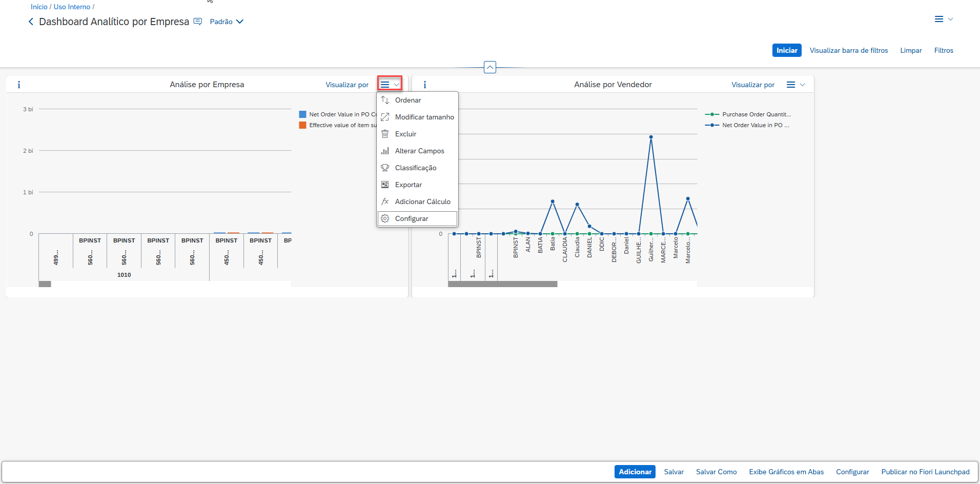Click the Exportar image icon
The height and width of the screenshot is (484, 980).
385,185
